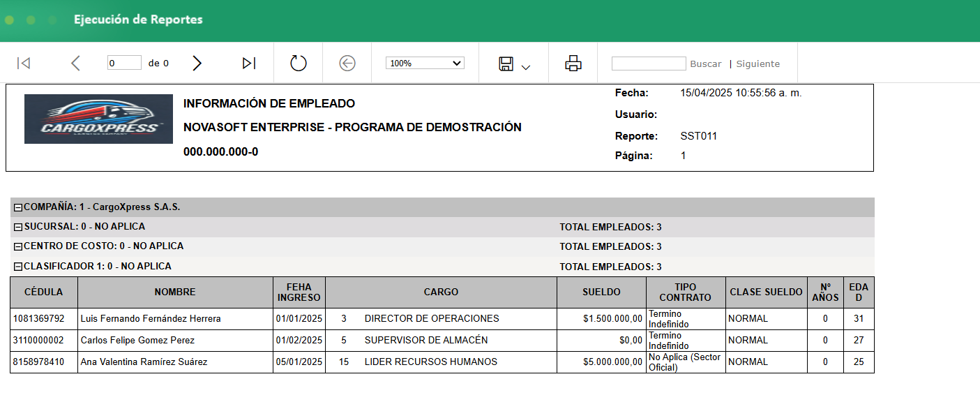Click NIT 000.000.000-0
This screenshot has height=409, width=980.
(x=221, y=151)
